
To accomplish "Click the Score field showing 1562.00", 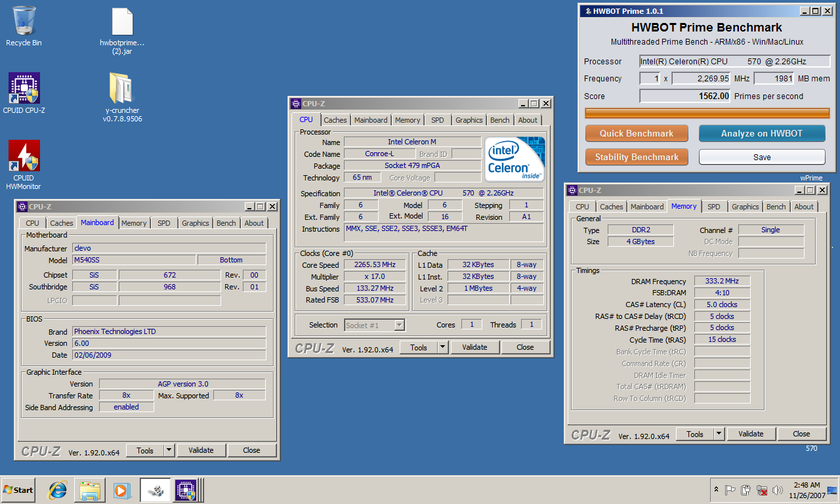I will pyautogui.click(x=686, y=96).
